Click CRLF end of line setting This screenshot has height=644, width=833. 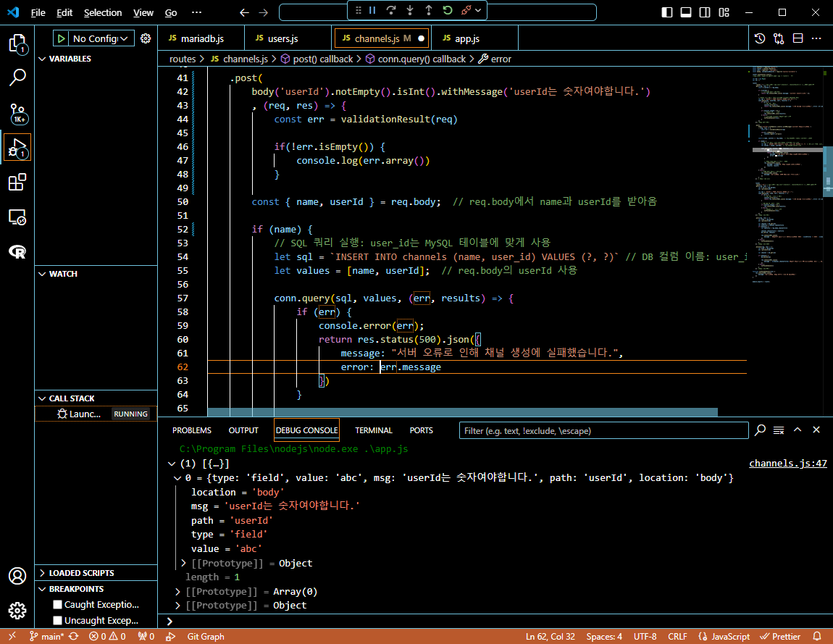tap(677, 637)
